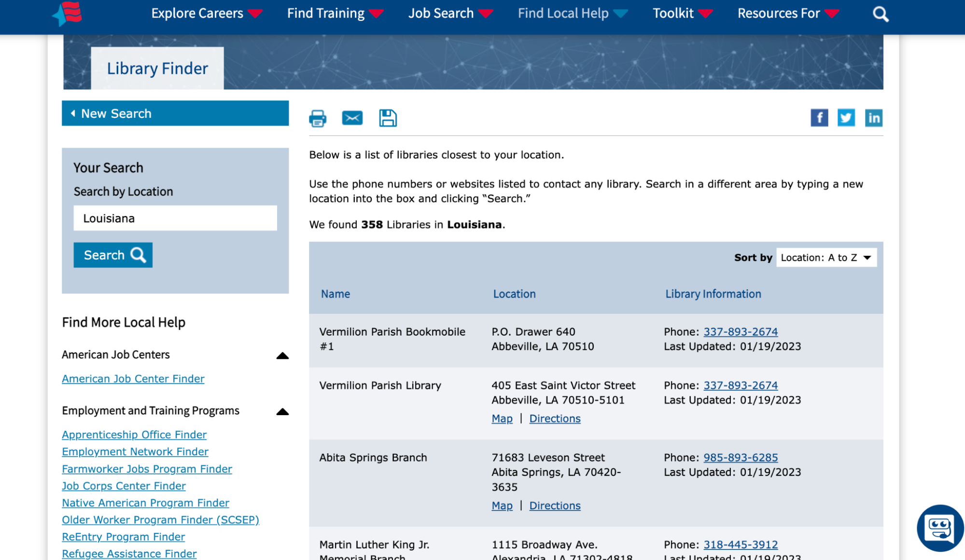The image size is (965, 560).
Task: Open the Sort by Location dropdown
Action: (x=826, y=258)
